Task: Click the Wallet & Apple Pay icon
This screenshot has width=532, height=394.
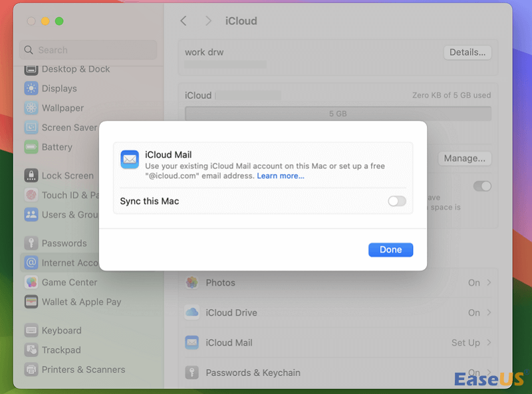Action: 31,302
